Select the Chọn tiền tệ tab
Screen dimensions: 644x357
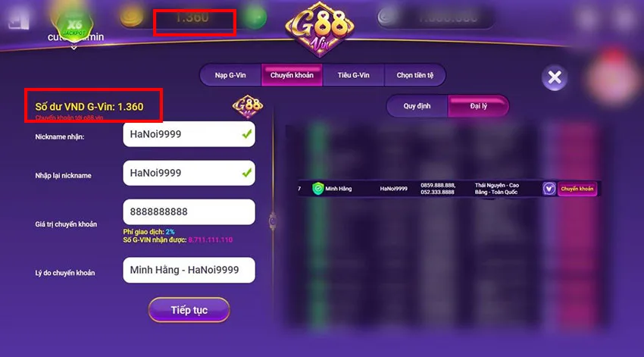415,75
